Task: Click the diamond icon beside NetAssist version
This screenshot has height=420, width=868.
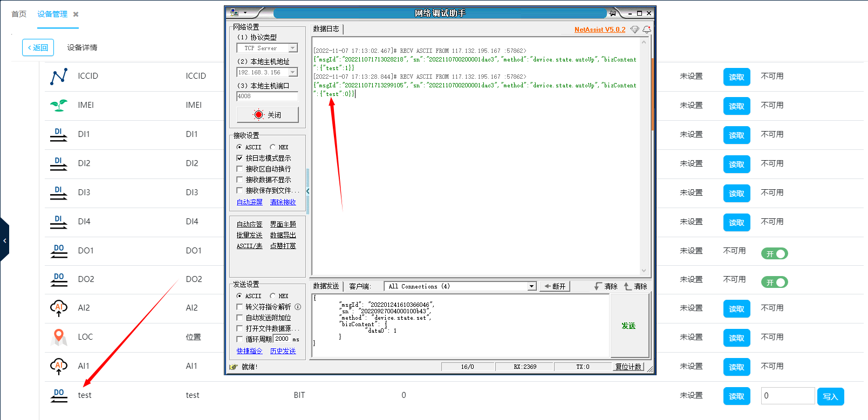Action: 634,30
